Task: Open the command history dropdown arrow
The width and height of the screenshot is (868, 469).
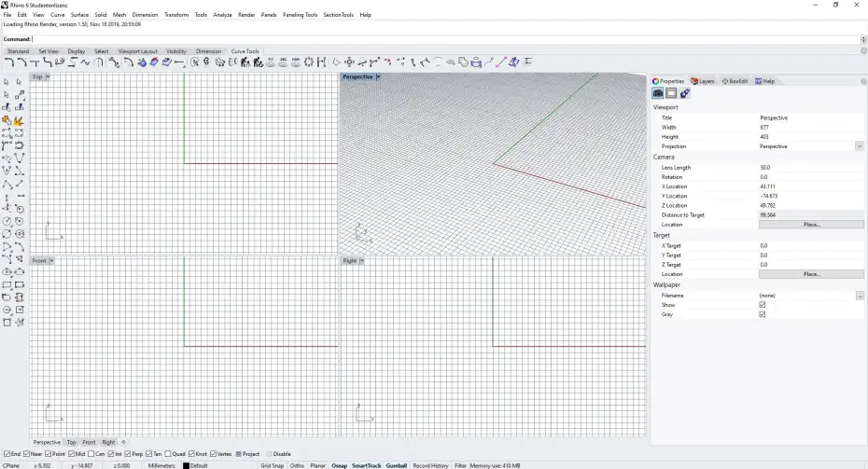Action: pyautogui.click(x=863, y=39)
